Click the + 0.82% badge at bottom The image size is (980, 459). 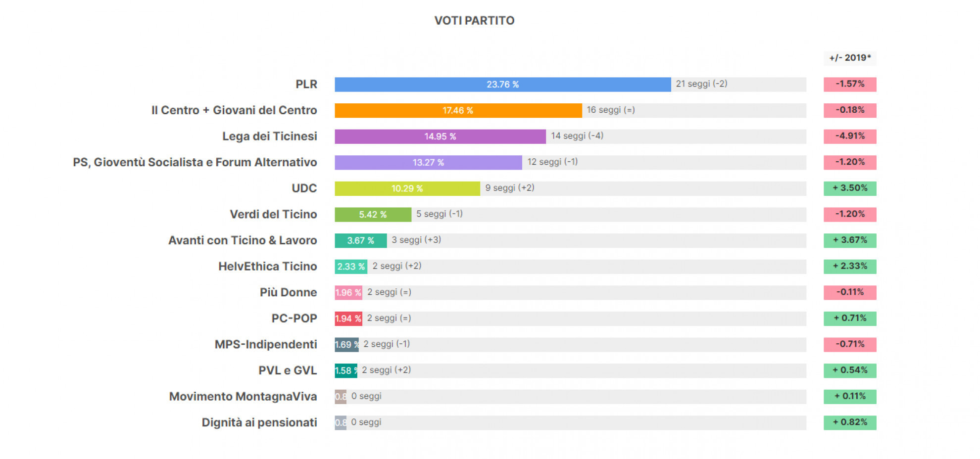click(x=850, y=422)
